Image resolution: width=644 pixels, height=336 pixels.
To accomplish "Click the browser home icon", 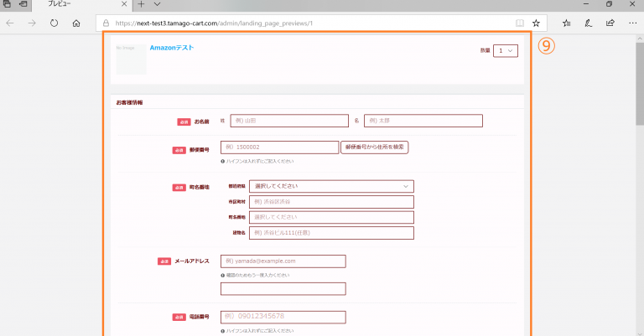I will 76,23.
